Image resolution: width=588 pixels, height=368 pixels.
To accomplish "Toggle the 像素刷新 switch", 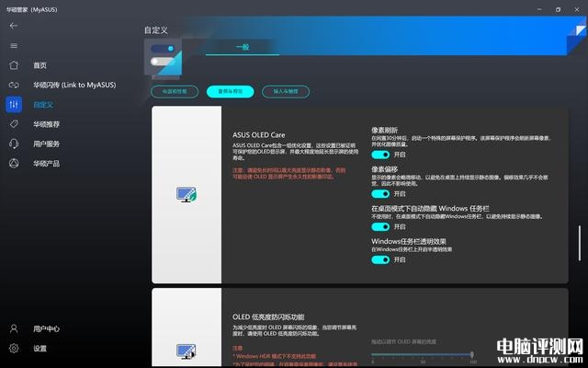I will 380,155.
